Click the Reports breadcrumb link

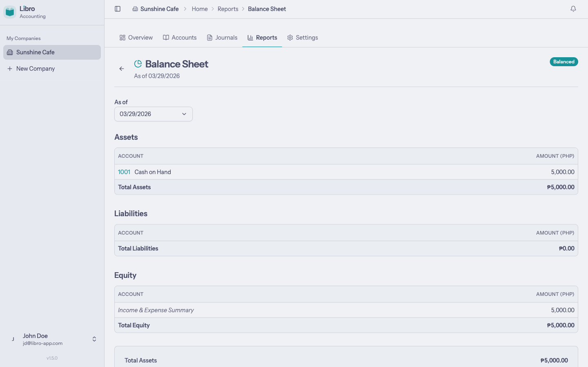(x=228, y=9)
